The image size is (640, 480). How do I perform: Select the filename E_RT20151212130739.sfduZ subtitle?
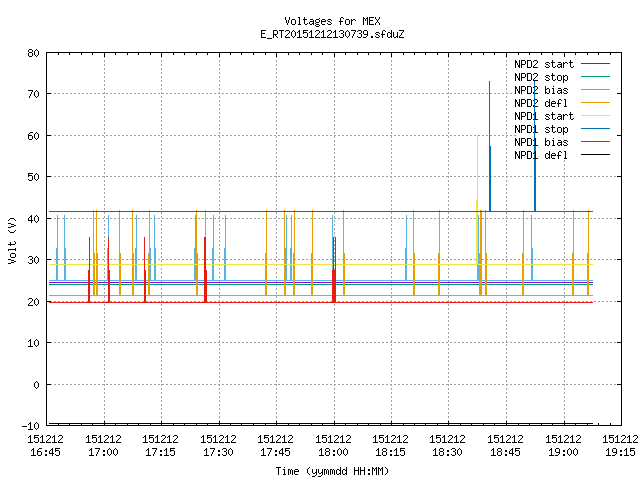[332, 34]
